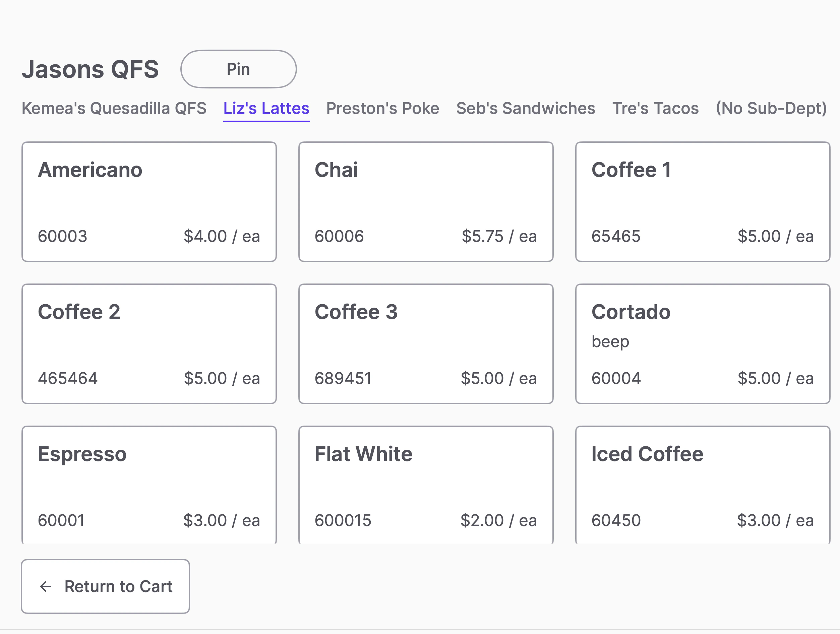This screenshot has width=840, height=634.
Task: Select the Flat White item card
Action: [x=426, y=485]
